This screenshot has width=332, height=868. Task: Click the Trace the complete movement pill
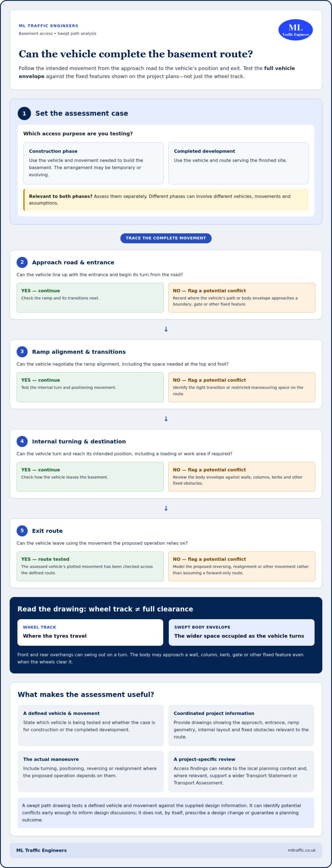pyautogui.click(x=166, y=238)
